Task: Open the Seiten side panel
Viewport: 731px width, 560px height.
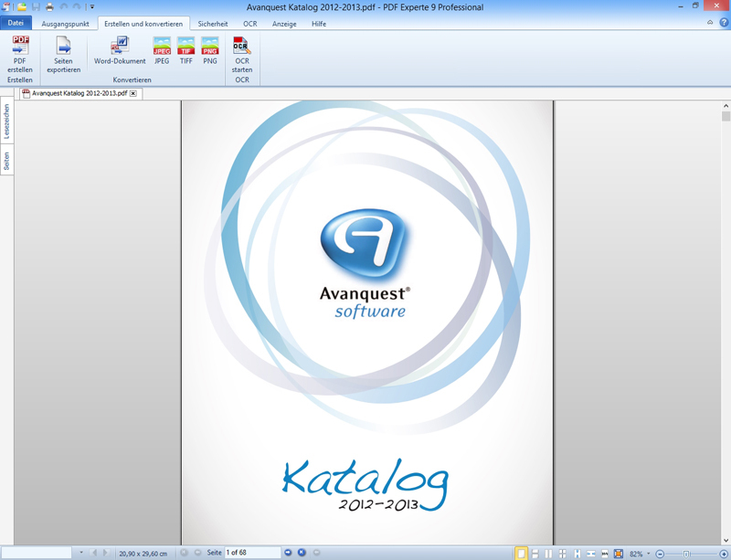Action: (6, 161)
